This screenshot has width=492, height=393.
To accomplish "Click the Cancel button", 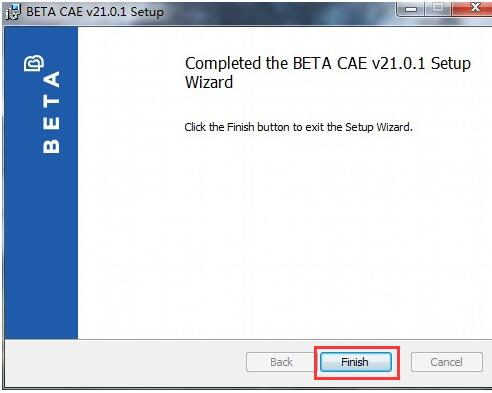I will [447, 362].
